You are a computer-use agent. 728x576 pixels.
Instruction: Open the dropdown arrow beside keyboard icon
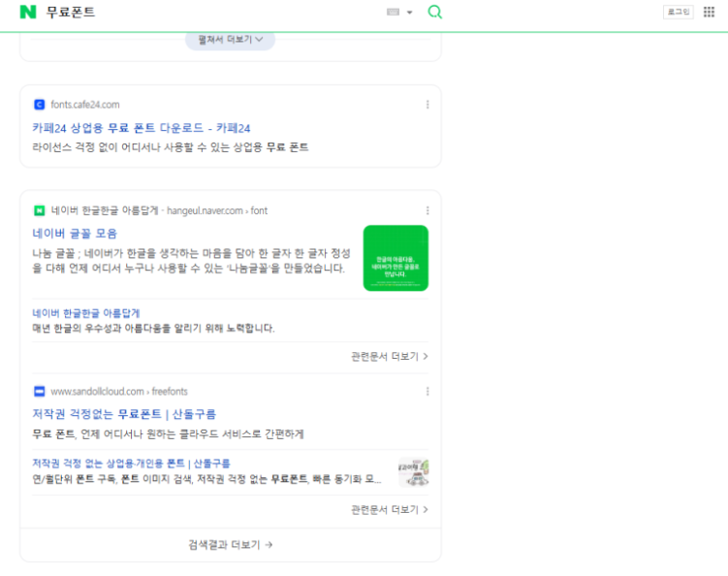click(409, 13)
